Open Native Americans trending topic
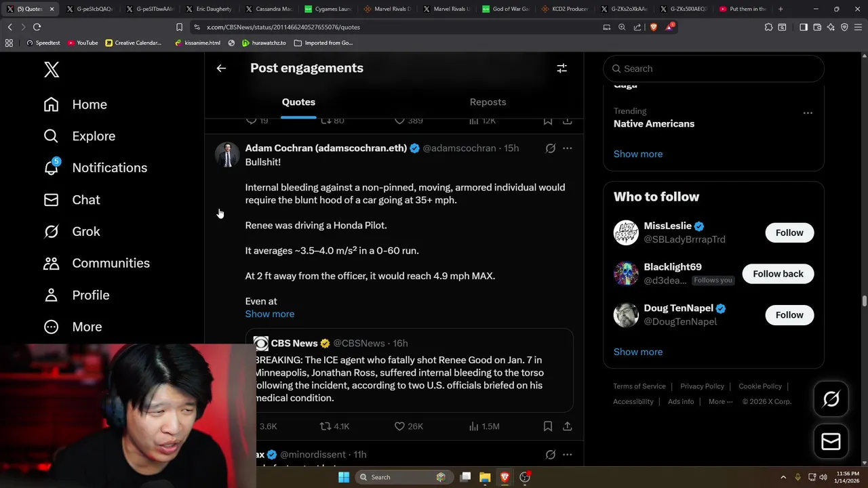 point(654,123)
